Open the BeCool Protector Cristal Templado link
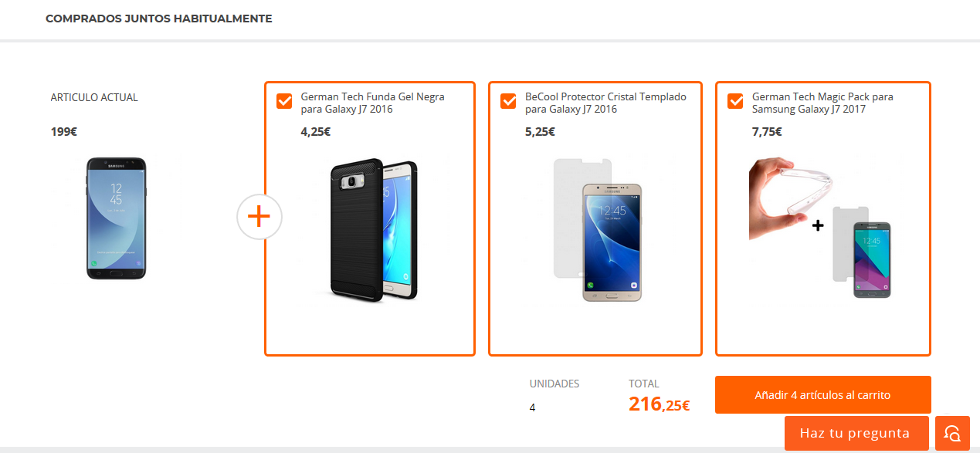 point(605,103)
